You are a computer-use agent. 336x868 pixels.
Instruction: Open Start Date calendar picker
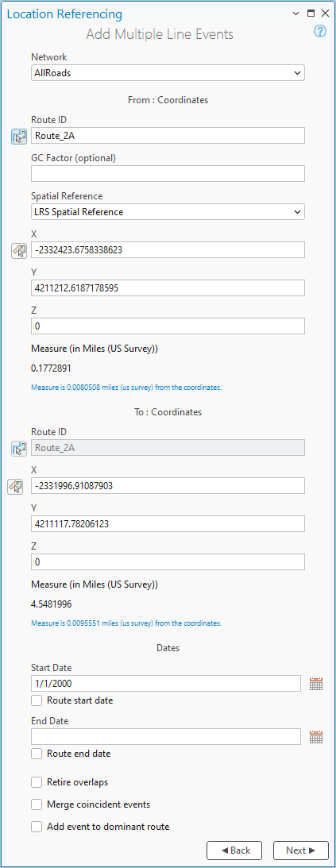pyautogui.click(x=316, y=684)
